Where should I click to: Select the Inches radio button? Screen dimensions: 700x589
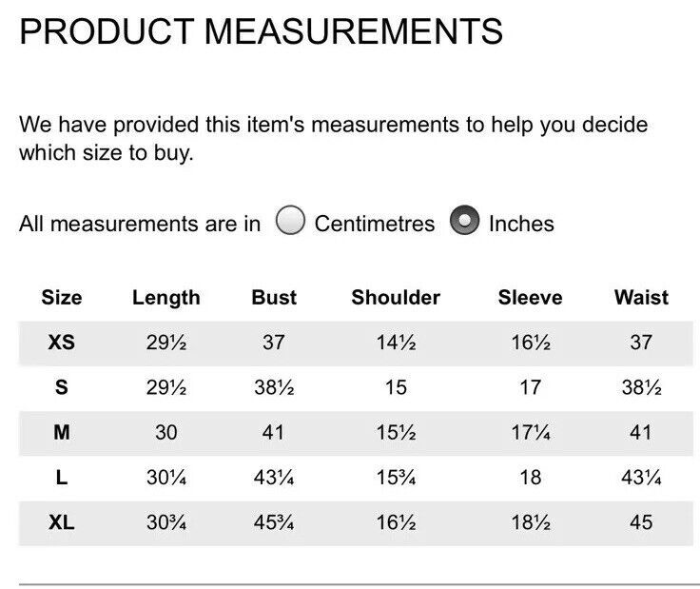pos(464,220)
